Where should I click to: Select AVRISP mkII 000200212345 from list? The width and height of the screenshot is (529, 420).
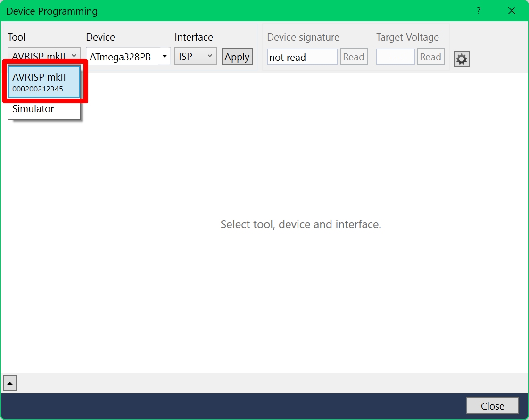(44, 82)
